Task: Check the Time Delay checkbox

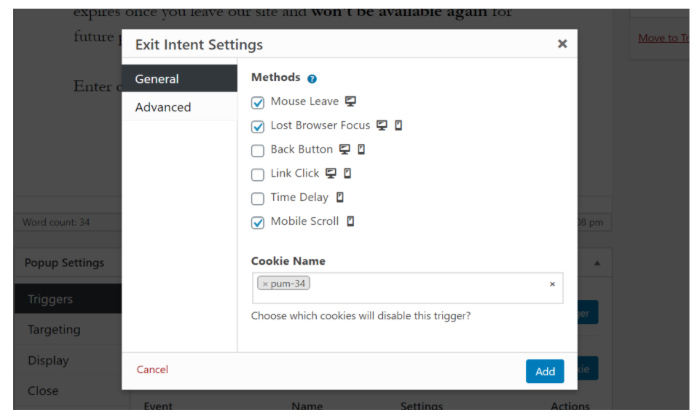Action: 258,198
